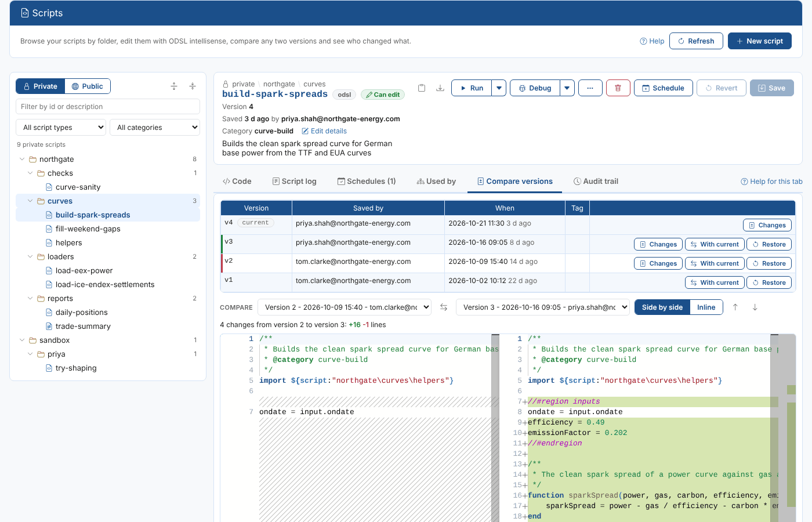Jump to previous change with up arrow
The image size is (812, 522).
(x=735, y=307)
